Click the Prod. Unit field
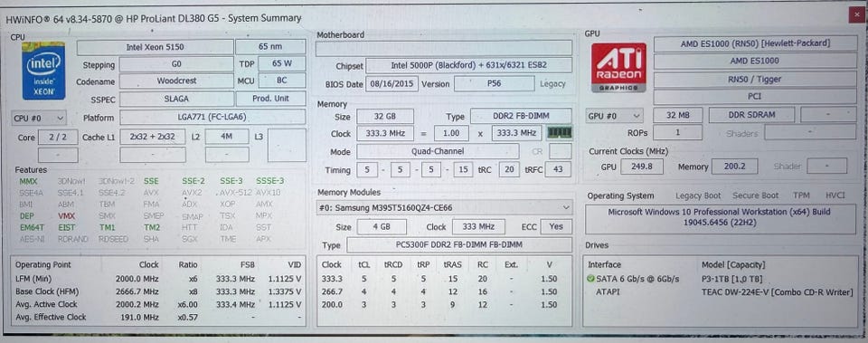 270,99
